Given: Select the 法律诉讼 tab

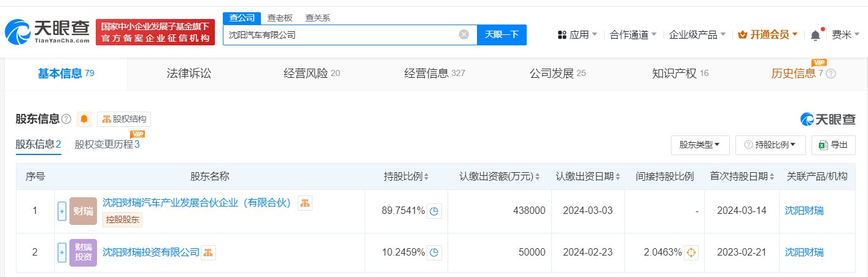Looking at the screenshot, I should pos(189,74).
